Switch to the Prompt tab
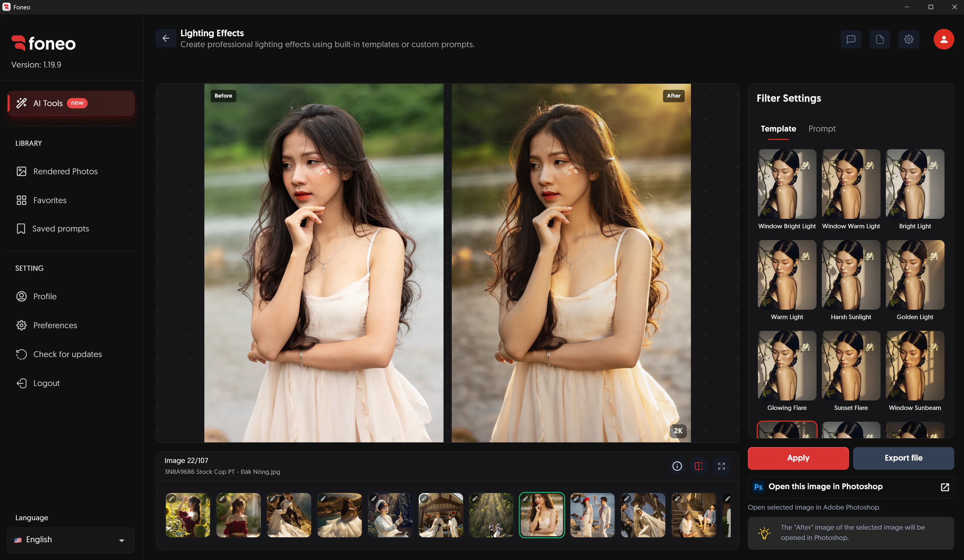Viewport: 964px width, 560px height. (822, 129)
